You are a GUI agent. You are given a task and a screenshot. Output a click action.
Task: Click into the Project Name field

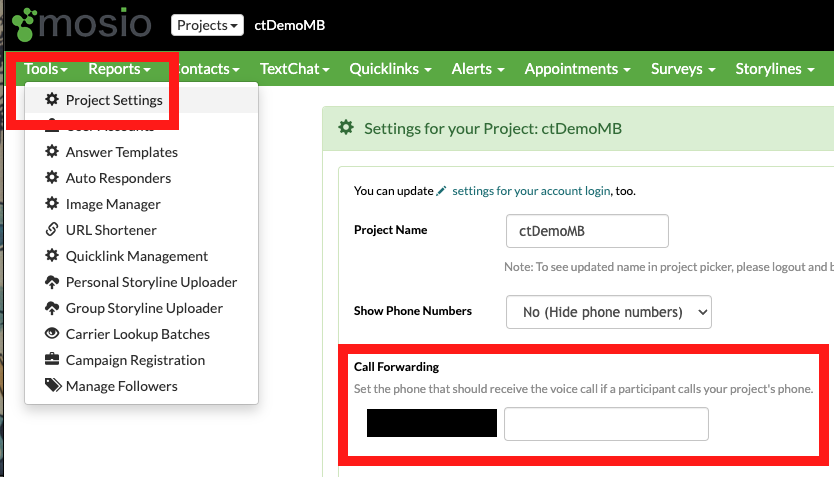tap(587, 231)
